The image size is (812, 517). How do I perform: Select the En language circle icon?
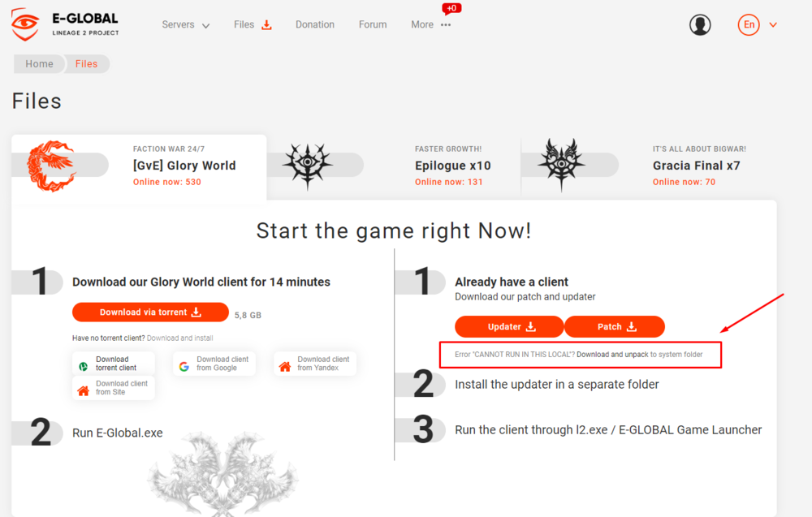749,24
